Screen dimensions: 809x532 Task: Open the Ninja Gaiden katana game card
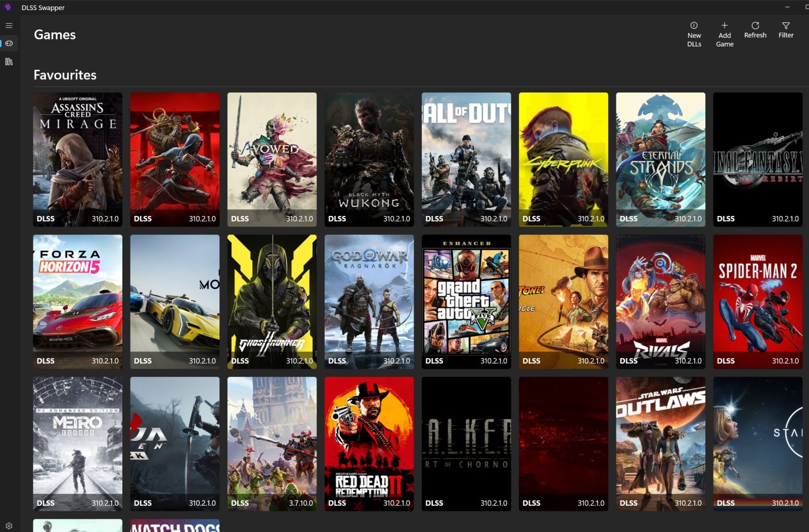[x=175, y=444]
